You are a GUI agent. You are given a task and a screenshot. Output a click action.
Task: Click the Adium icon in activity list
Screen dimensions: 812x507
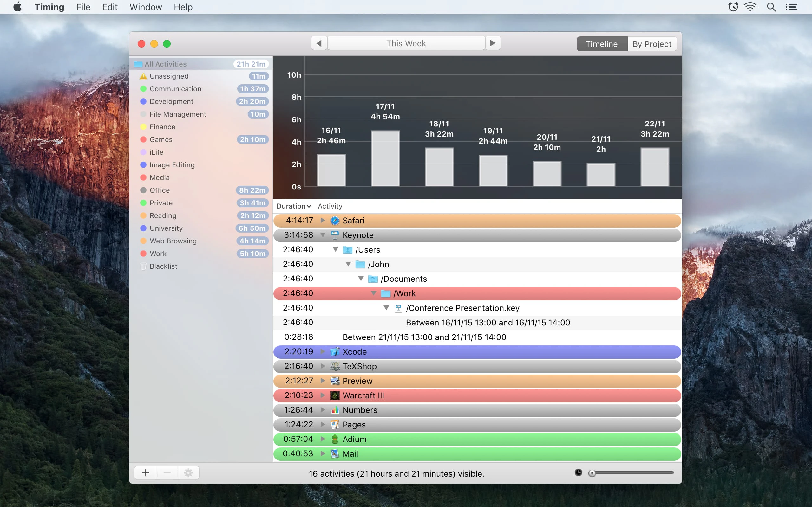tap(335, 439)
